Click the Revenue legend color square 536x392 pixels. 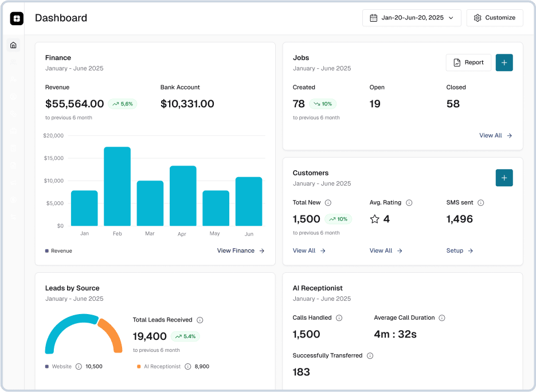pos(47,251)
